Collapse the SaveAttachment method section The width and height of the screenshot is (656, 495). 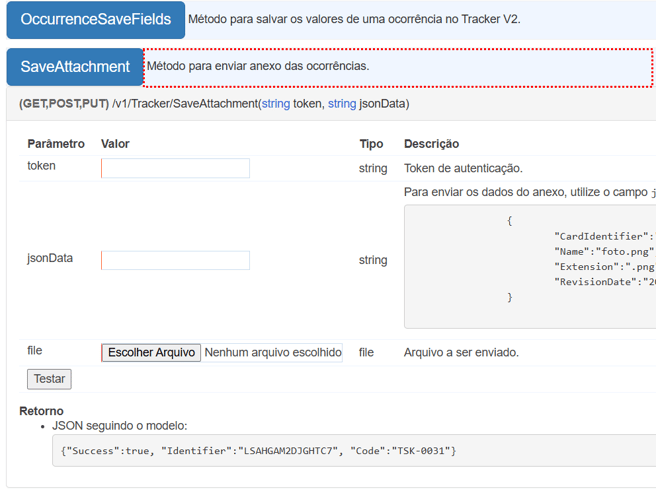click(x=75, y=67)
